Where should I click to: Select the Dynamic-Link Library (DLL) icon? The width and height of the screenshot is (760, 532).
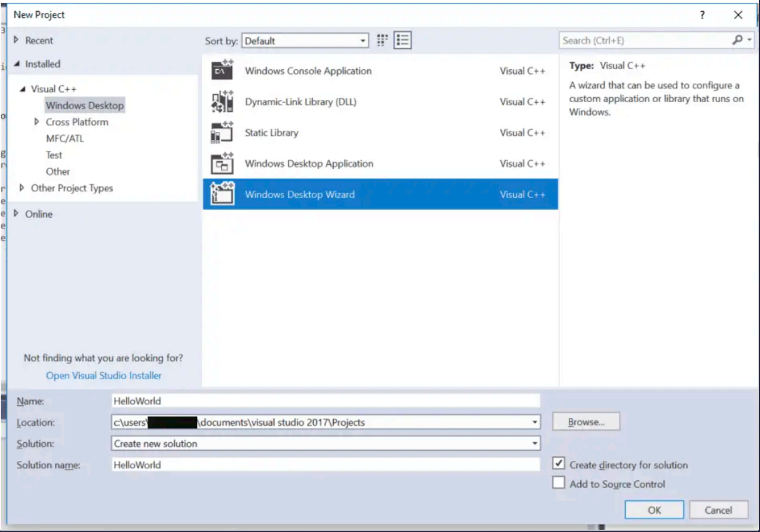click(222, 102)
